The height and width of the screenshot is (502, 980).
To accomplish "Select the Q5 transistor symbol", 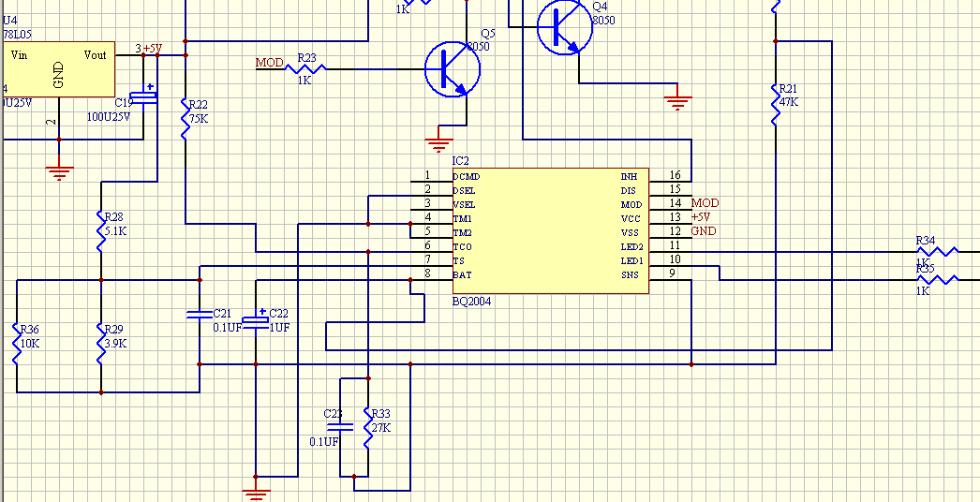I will tap(453, 69).
